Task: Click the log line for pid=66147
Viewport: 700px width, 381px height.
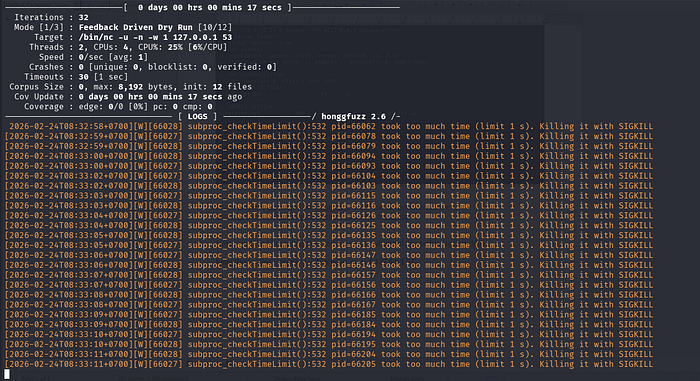Action: click(x=329, y=255)
